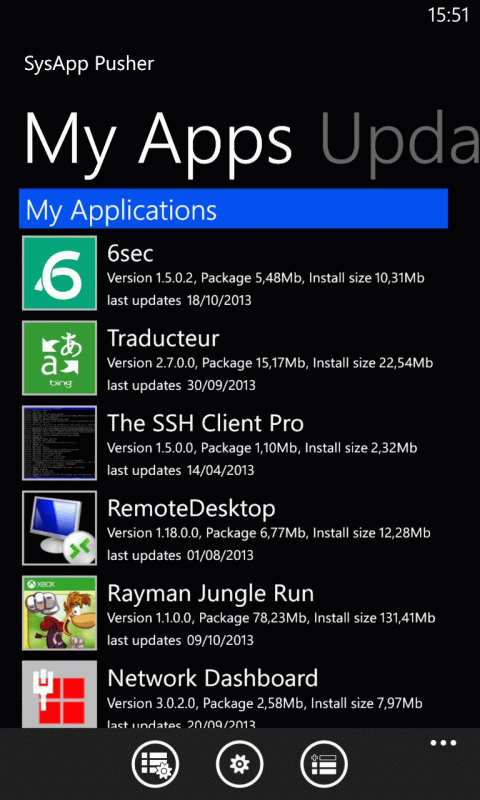
Task: Tap the Network Dashboard red icon
Action: pyautogui.click(x=60, y=694)
